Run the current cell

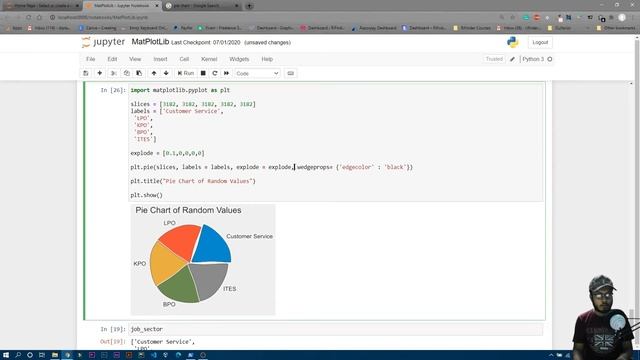pos(186,73)
